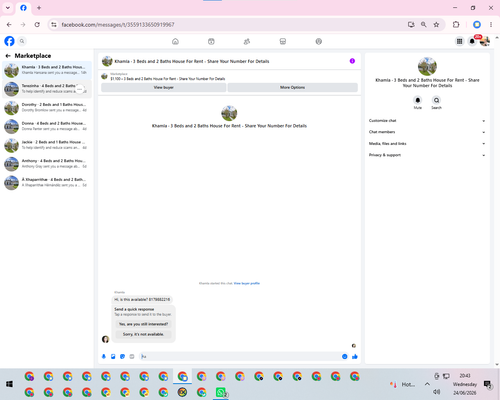Mute this conversation with bell icon

tap(418, 100)
